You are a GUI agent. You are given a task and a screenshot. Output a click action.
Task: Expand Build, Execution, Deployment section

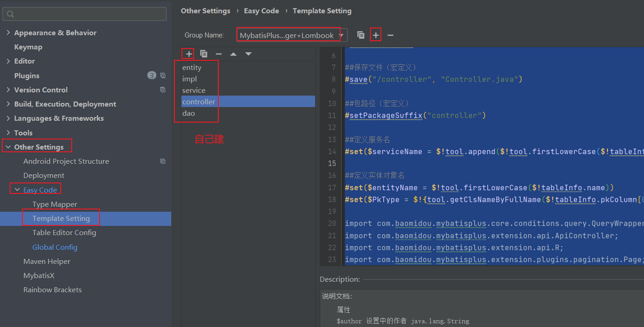[8, 104]
